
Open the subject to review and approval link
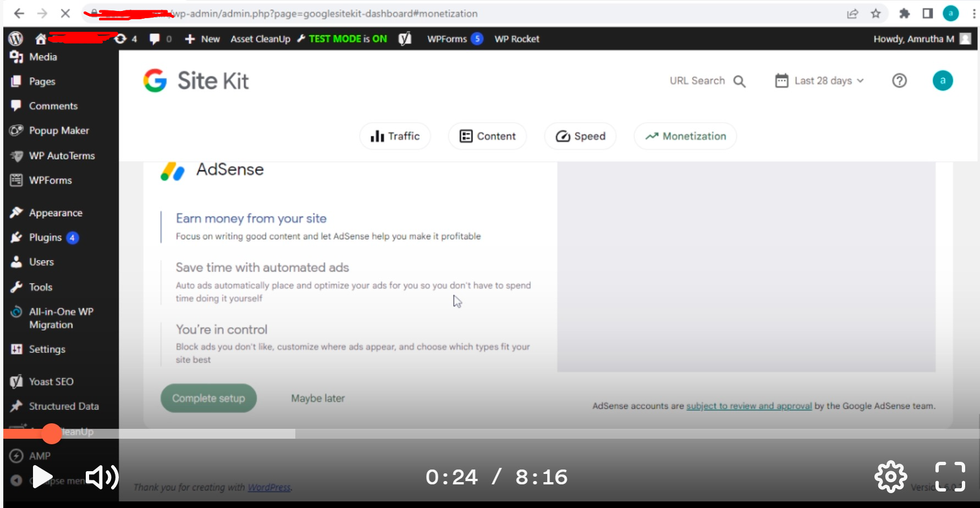click(748, 406)
